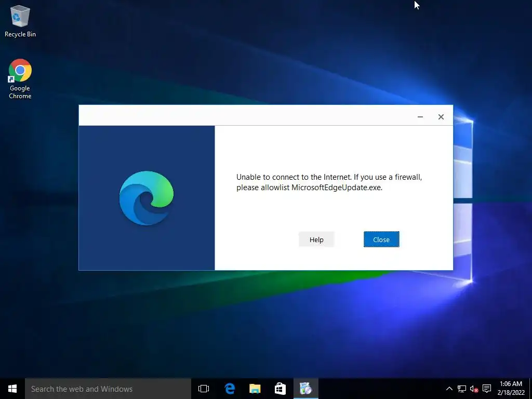Viewport: 532px width, 399px height.
Task: Launch Microsoft Edge from taskbar
Action: (230, 389)
